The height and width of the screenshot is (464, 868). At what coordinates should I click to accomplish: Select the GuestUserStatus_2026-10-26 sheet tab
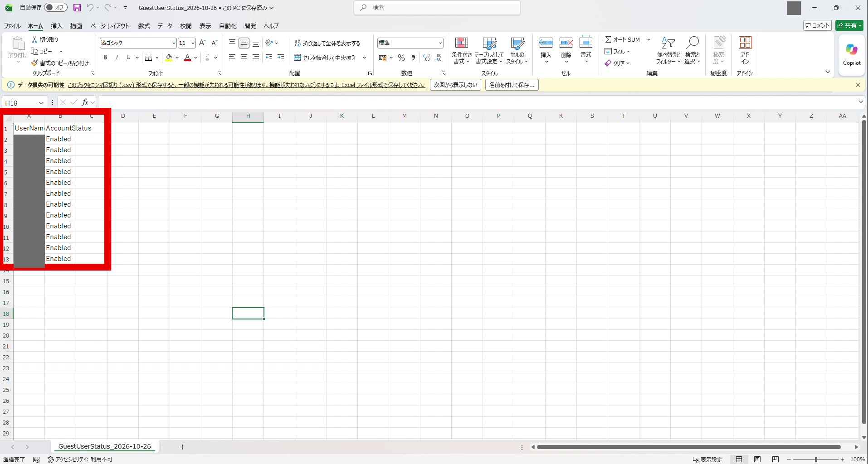pos(104,446)
